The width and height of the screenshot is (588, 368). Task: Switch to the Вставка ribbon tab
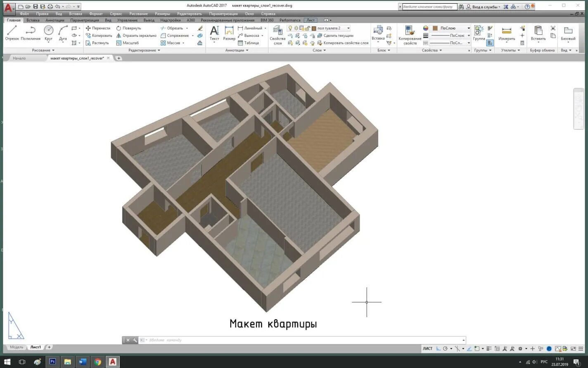click(33, 20)
